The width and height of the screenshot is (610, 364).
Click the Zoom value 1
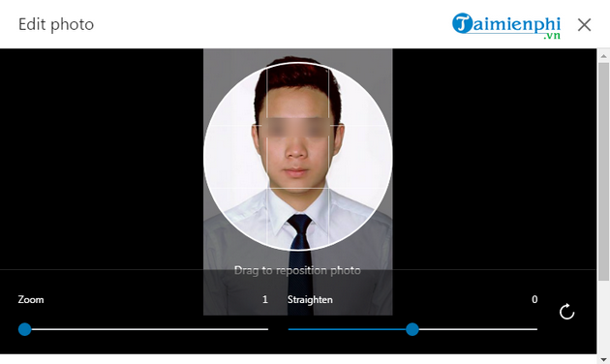pos(265,299)
